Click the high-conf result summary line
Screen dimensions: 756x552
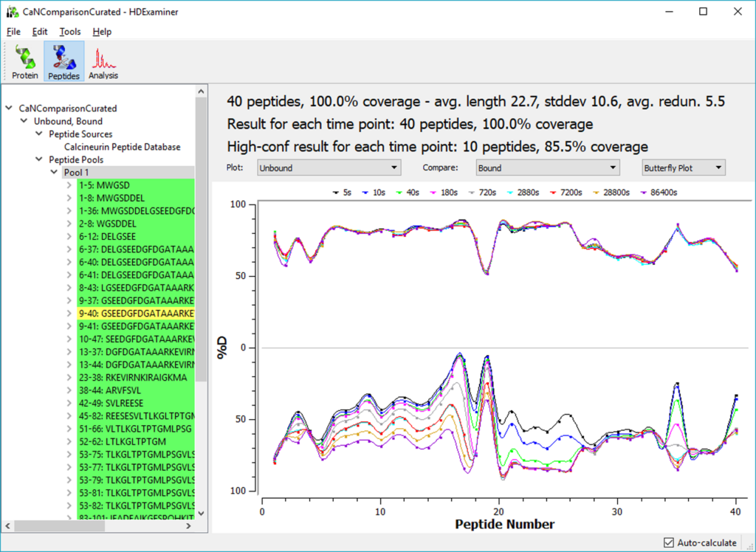point(437,147)
